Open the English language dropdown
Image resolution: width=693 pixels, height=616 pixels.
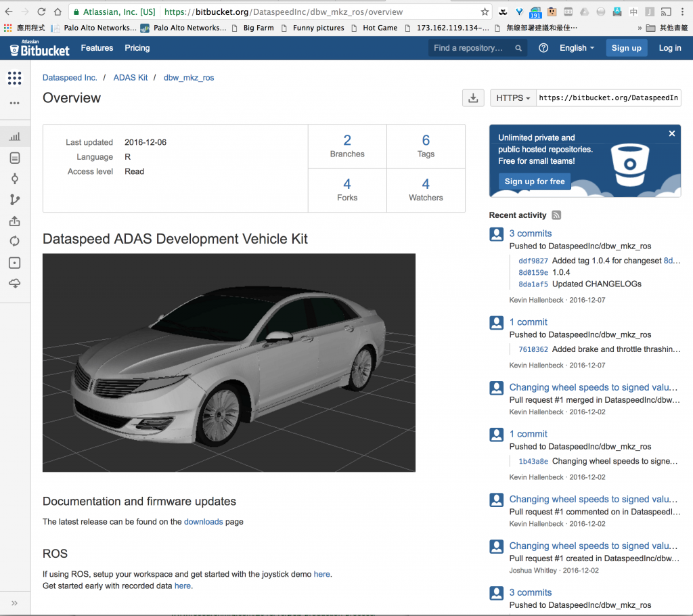(577, 48)
